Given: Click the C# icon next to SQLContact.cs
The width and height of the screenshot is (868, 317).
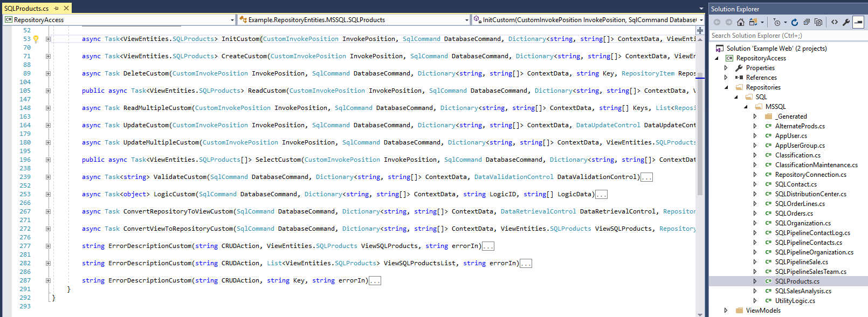Looking at the screenshot, I should coord(769,184).
